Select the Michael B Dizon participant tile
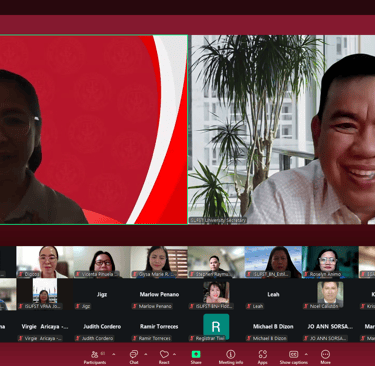The image size is (375, 366). [x=273, y=327]
